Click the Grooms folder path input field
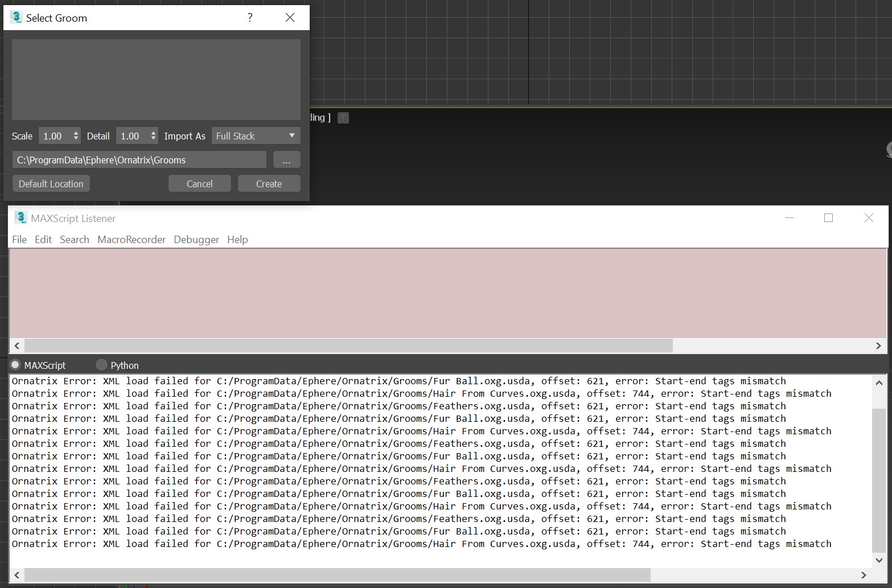This screenshot has height=588, width=892. pyautogui.click(x=139, y=160)
